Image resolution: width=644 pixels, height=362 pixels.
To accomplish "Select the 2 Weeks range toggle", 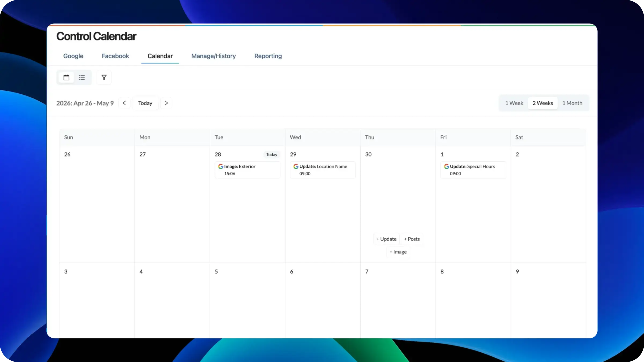I will [x=543, y=103].
